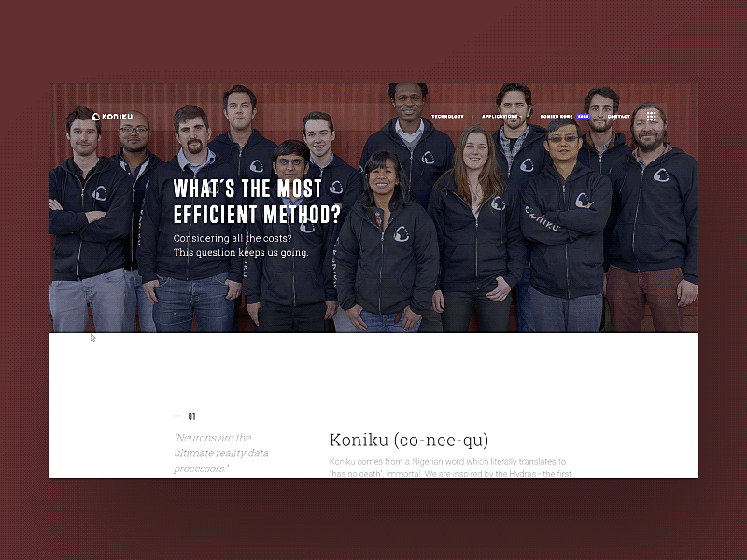Click the logo on center woman's hoodie
747x560 pixels.
(402, 234)
